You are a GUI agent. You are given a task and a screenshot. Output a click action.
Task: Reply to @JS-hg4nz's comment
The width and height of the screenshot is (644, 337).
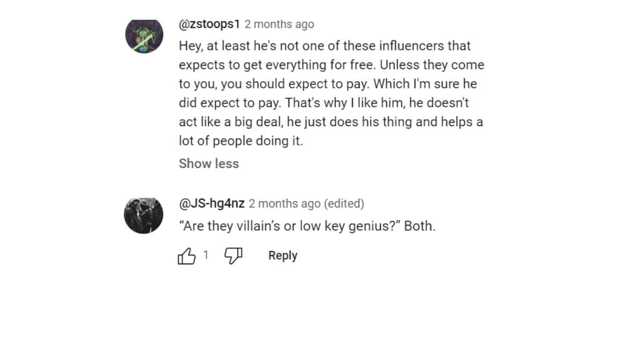[282, 255]
